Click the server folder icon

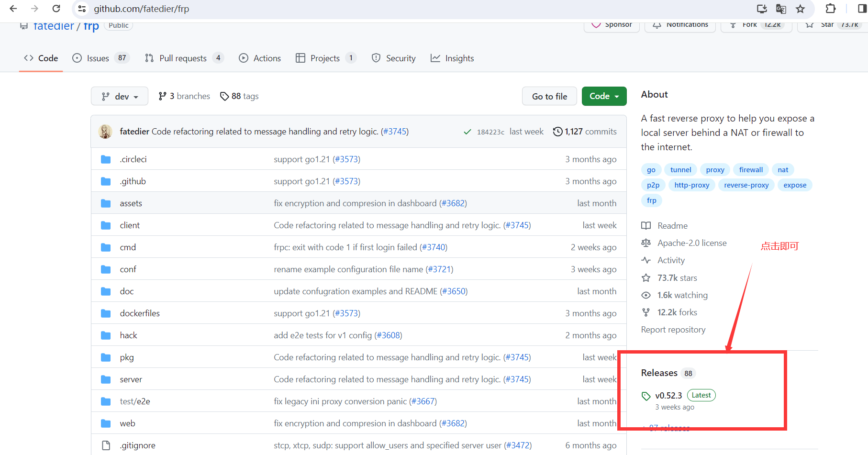point(106,379)
